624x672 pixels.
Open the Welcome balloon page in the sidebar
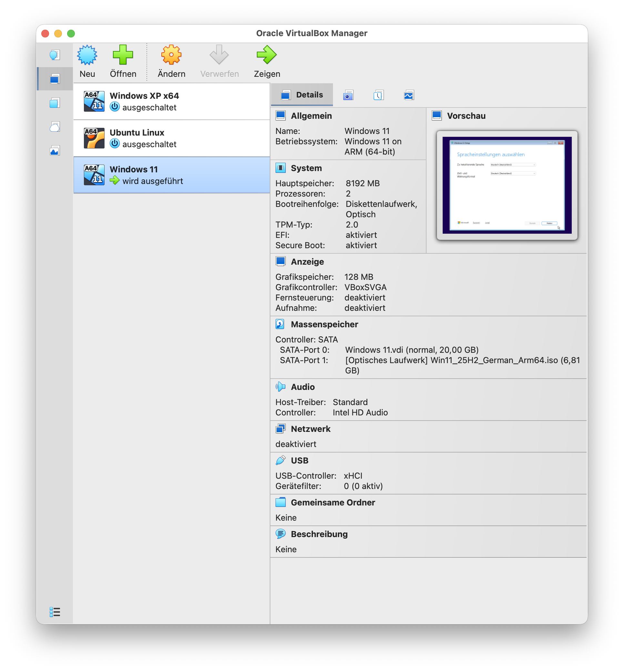point(55,55)
